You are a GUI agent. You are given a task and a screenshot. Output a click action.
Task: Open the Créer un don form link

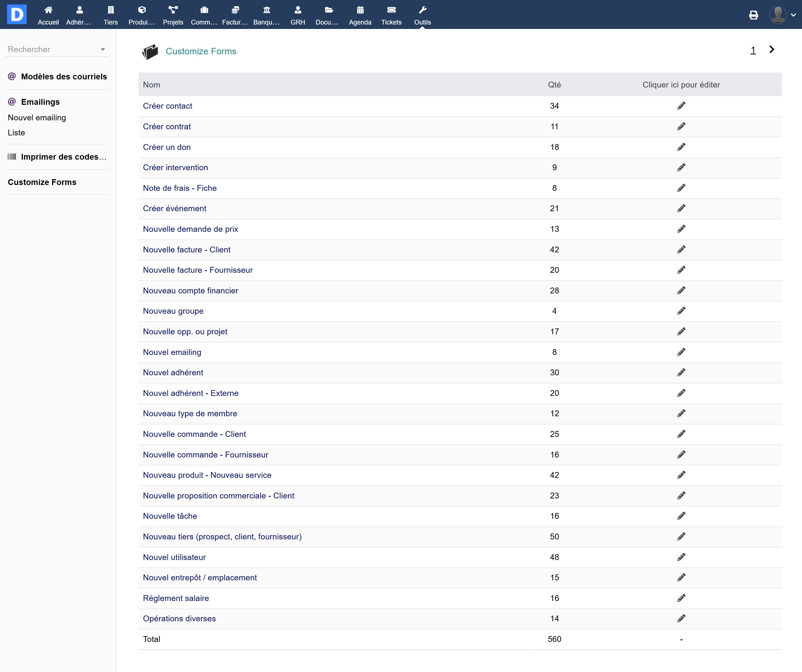click(167, 147)
